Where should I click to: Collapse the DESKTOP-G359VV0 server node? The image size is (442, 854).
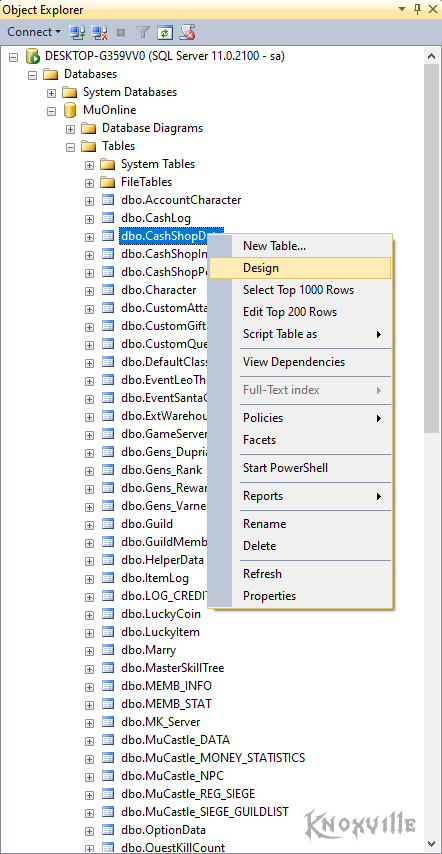click(14, 56)
